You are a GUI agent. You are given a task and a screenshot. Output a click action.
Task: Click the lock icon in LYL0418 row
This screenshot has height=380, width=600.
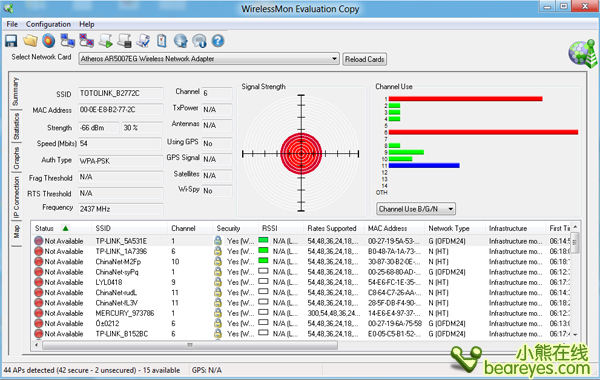218,282
